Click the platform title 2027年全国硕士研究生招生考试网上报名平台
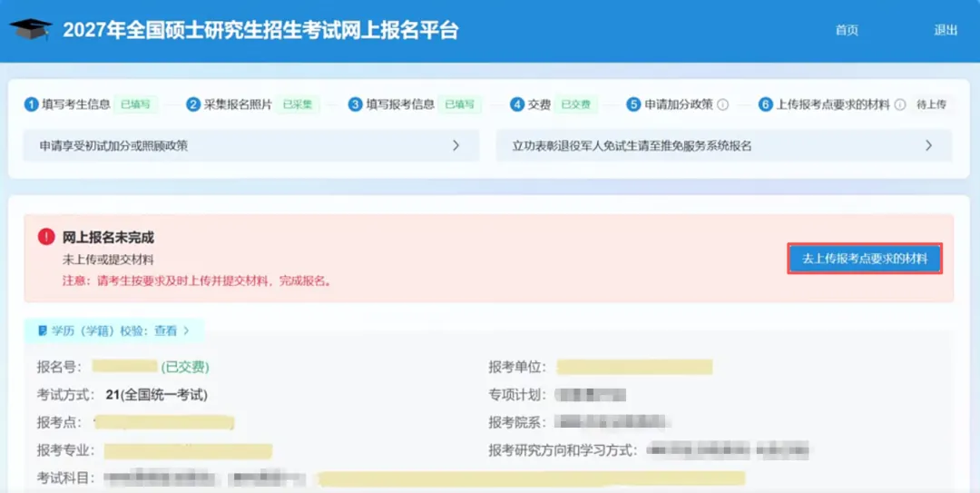Image resolution: width=980 pixels, height=493 pixels. [260, 31]
